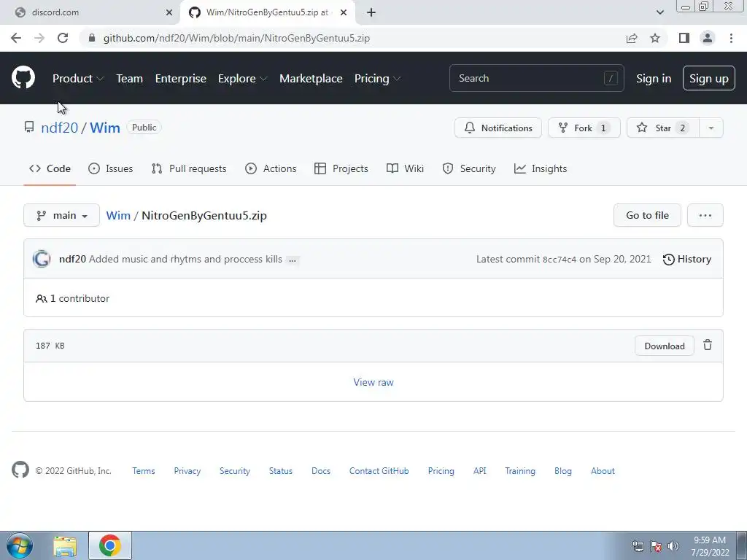Star the repository

pos(662,128)
